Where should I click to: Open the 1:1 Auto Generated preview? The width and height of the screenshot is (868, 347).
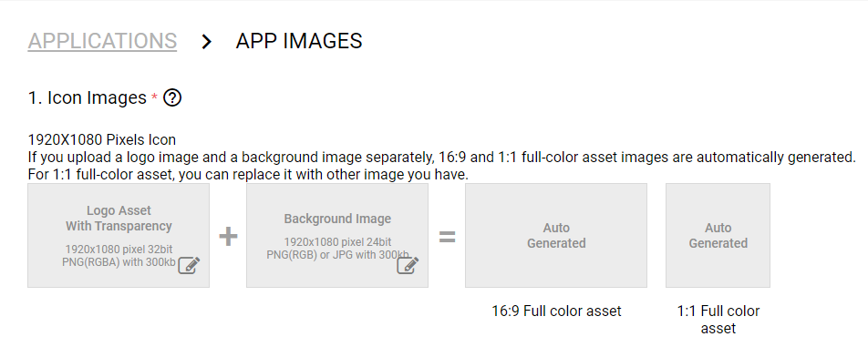(x=718, y=235)
